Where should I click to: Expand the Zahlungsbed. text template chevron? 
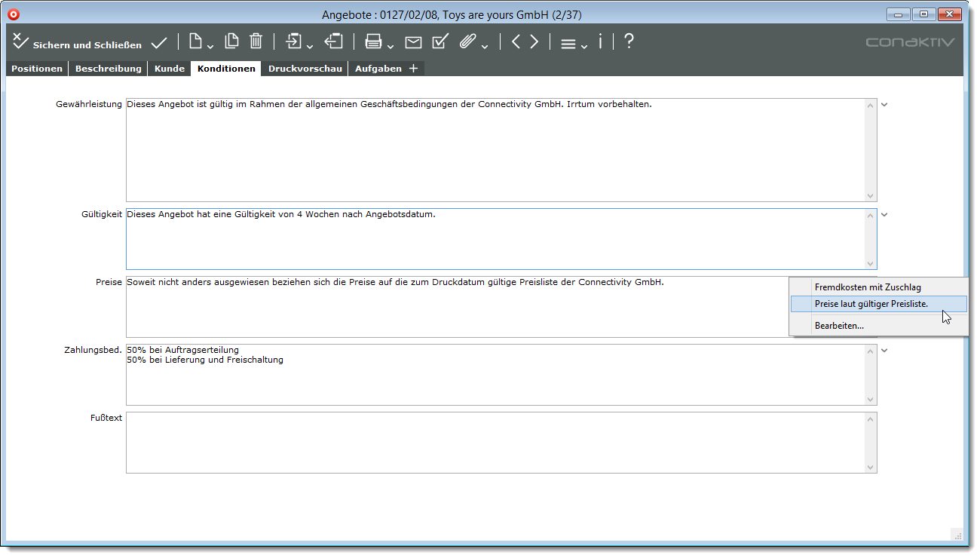[885, 351]
